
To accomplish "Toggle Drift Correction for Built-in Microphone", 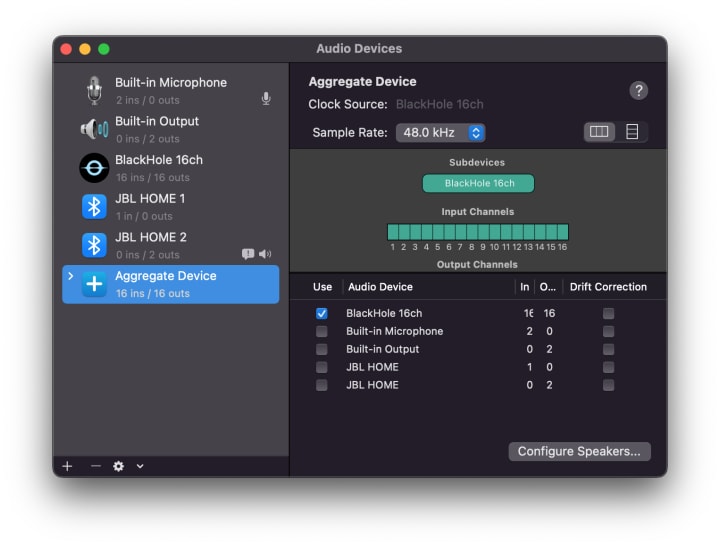I will point(608,331).
